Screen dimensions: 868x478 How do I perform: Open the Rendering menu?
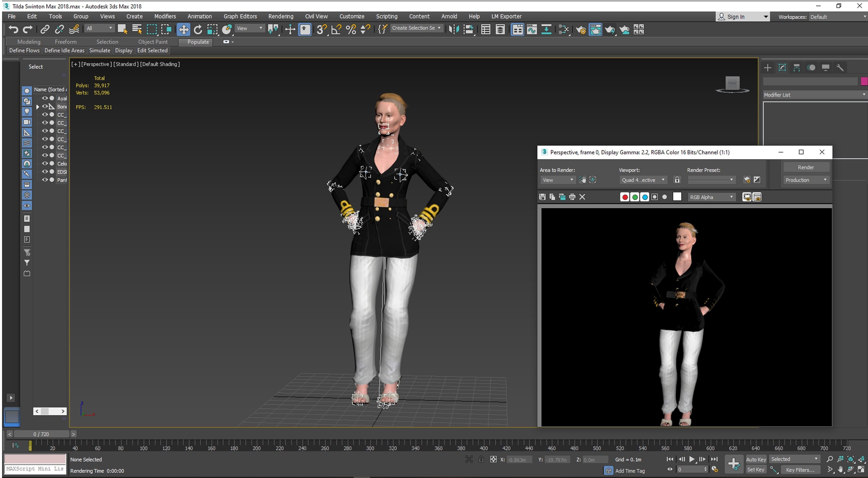[281, 16]
